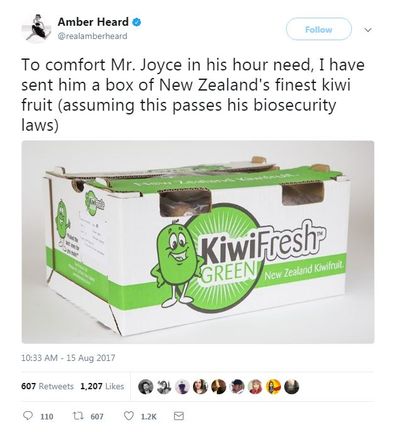Viewport: 396px width, 432px height.
Task: Open the second liker's avatar
Action: pyautogui.click(x=164, y=387)
